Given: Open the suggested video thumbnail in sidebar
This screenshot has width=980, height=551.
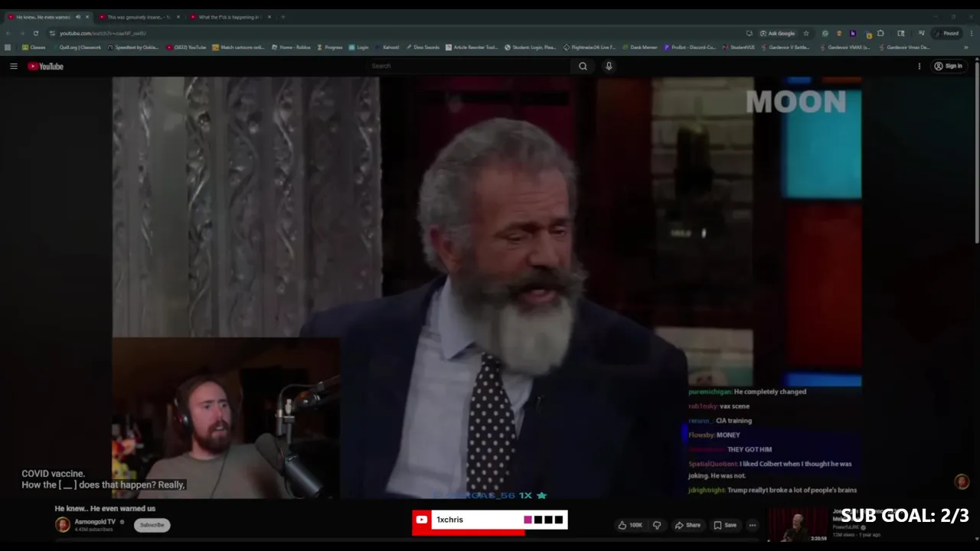Looking at the screenshot, I should click(x=798, y=526).
